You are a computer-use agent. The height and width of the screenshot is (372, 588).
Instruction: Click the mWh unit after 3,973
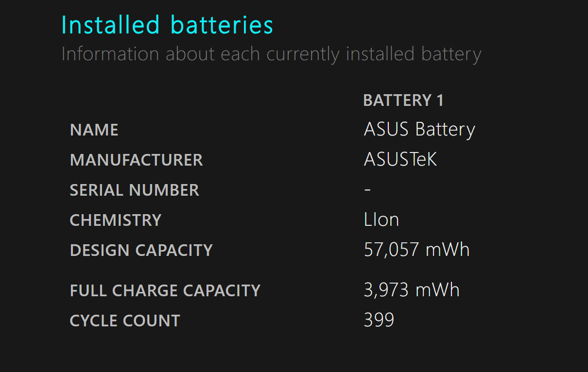[x=437, y=290]
